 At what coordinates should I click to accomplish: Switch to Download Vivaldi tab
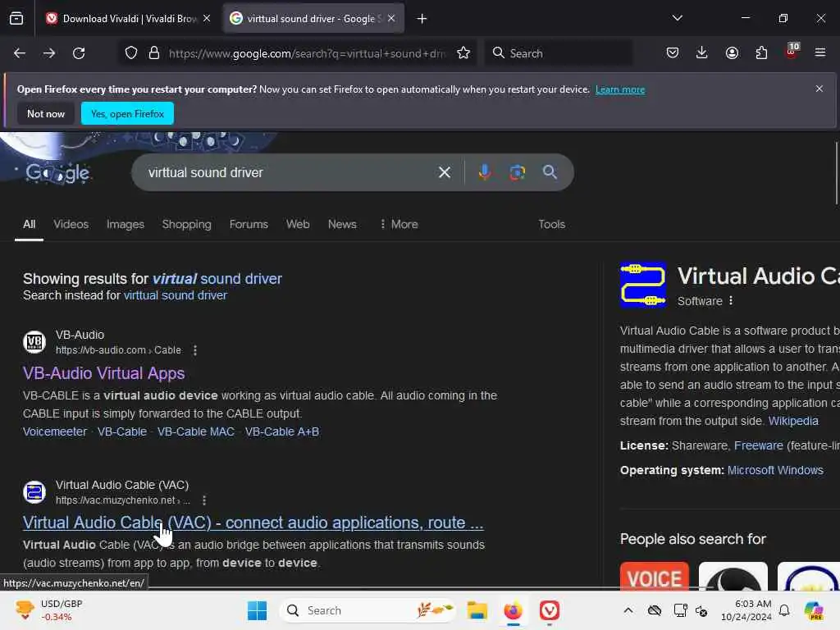[123, 19]
